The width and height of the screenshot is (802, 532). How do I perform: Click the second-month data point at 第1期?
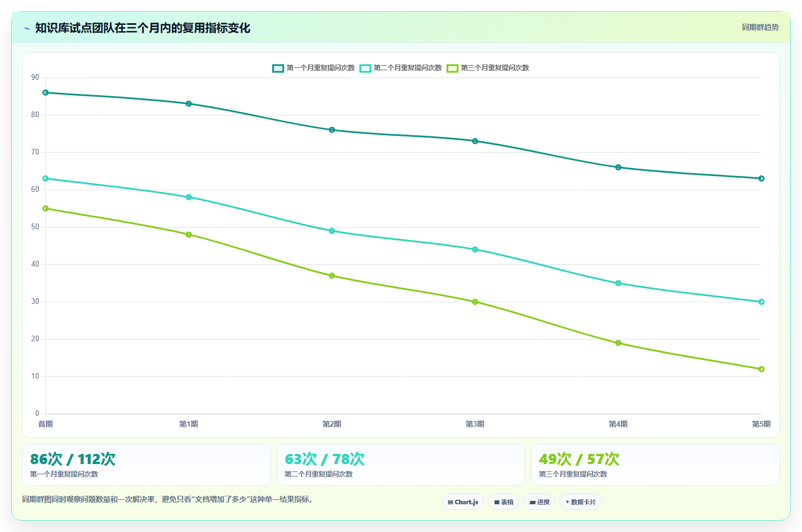click(188, 197)
